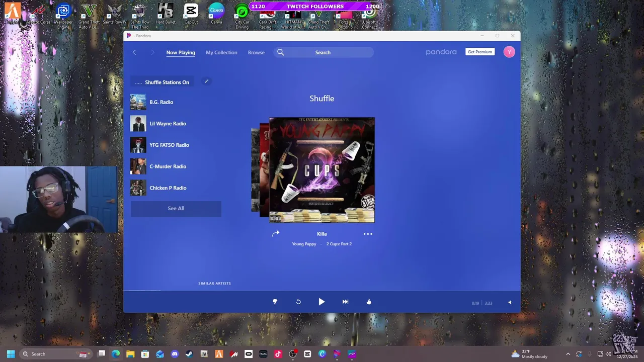The width and height of the screenshot is (644, 362).
Task: Open the 2 Cups: Part 2 album link
Action: point(339,244)
